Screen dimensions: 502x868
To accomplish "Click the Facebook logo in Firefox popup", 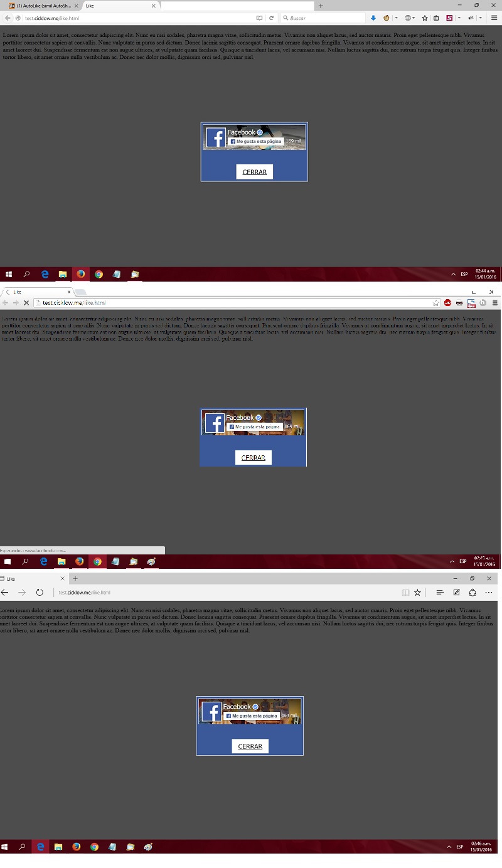I will [x=216, y=138].
